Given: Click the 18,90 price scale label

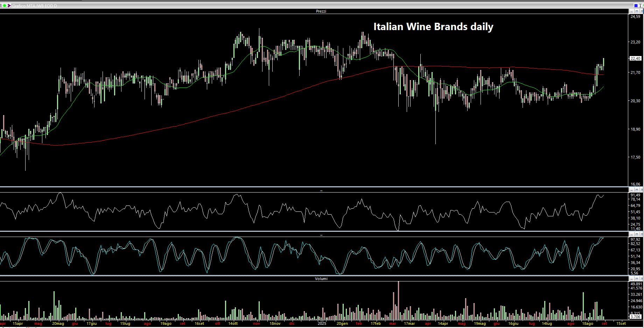Looking at the screenshot, I should tap(635, 129).
